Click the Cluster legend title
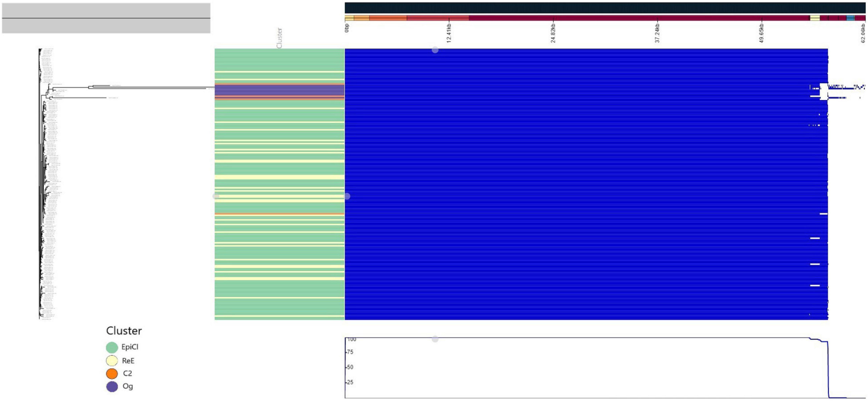868x402 pixels. click(124, 331)
